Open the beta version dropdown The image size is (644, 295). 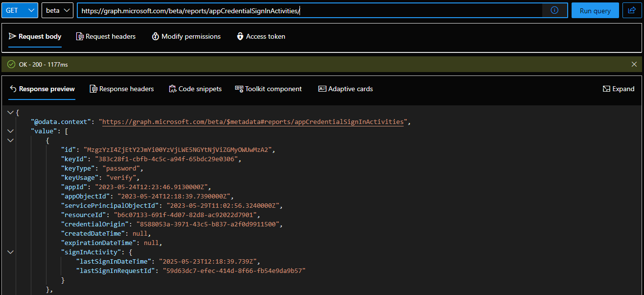(57, 10)
